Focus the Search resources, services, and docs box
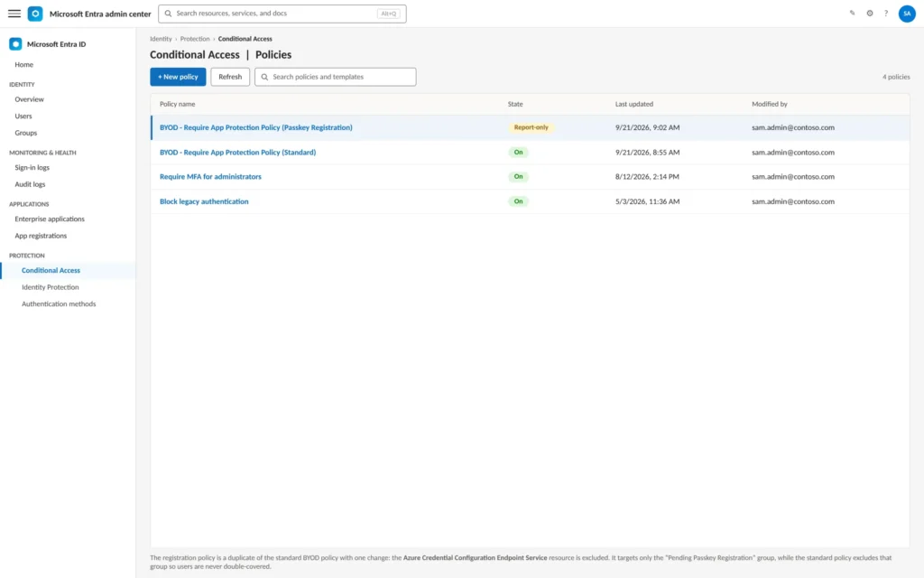The height and width of the screenshot is (578, 924). [282, 14]
